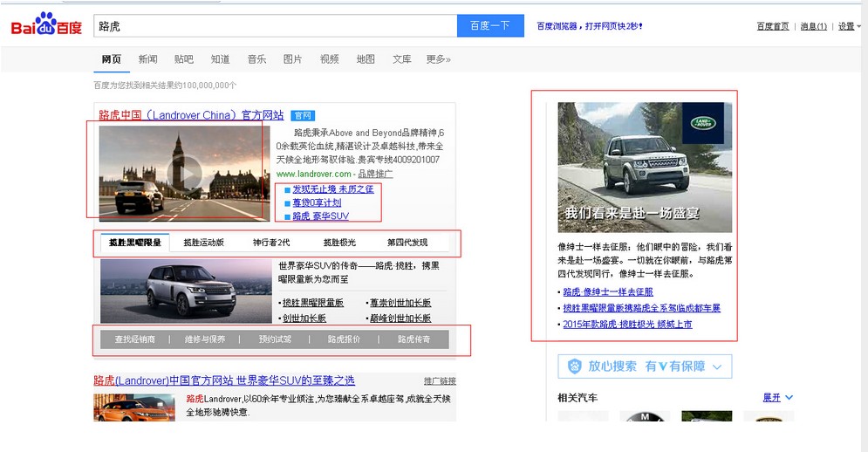Go to 百度首页 link
The width and height of the screenshot is (868, 452).
point(773,26)
